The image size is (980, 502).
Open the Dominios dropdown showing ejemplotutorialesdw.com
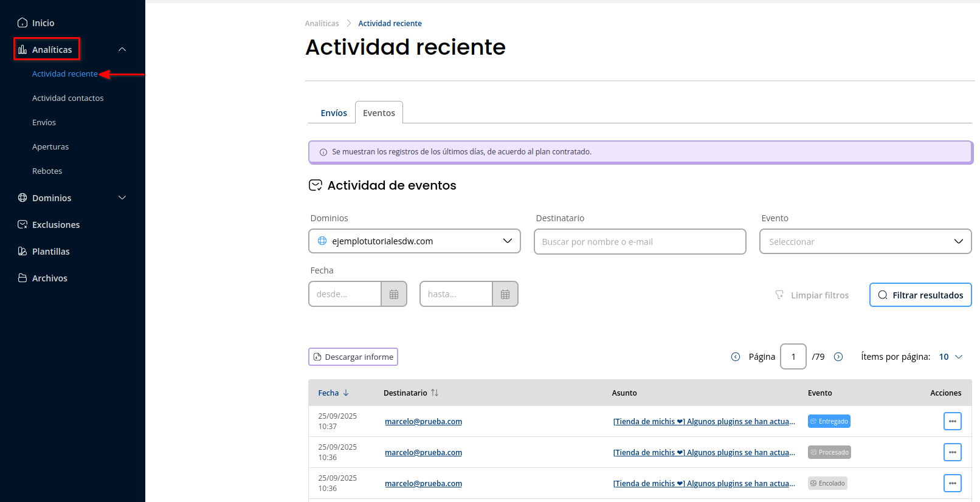point(414,241)
